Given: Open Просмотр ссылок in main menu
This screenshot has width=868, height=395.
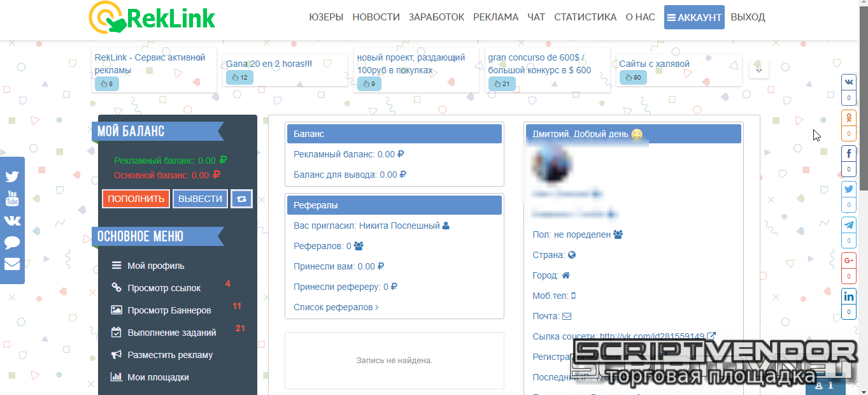Looking at the screenshot, I should [x=164, y=288].
